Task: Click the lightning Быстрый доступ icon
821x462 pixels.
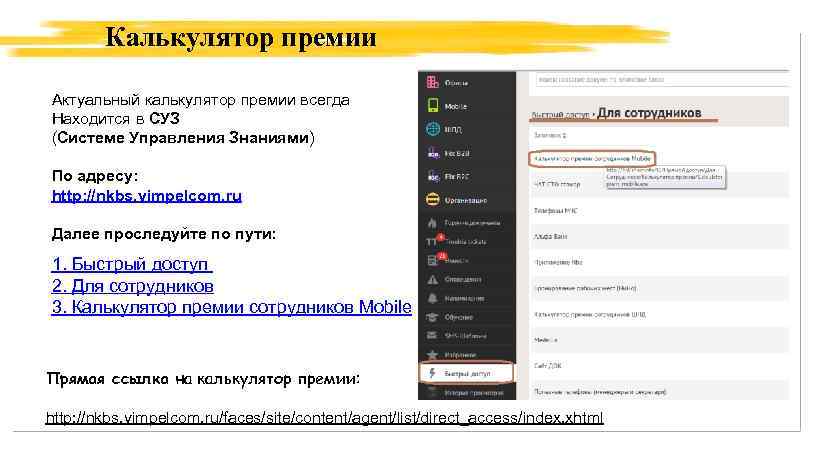Action: (x=432, y=373)
